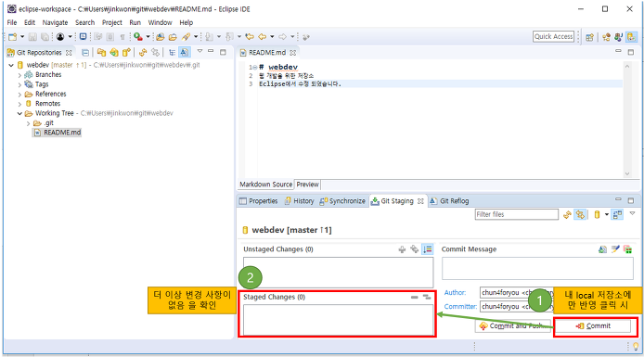Viewport: 644px width, 357px height.
Task: Switch to the History tab
Action: (x=300, y=201)
